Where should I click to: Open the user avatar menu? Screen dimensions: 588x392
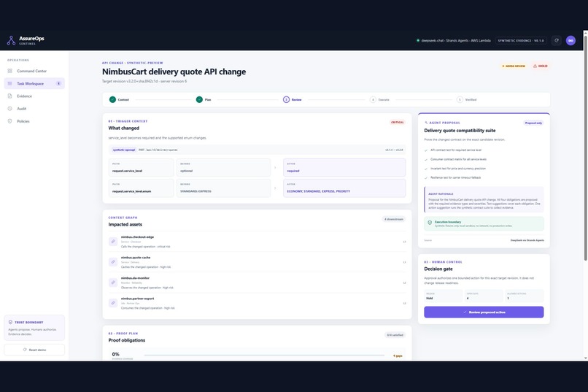[570, 40]
